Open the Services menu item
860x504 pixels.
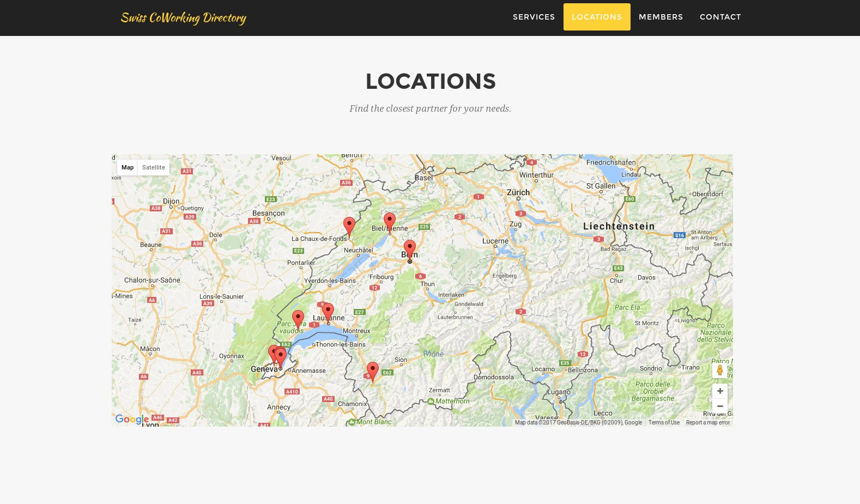[x=534, y=17]
